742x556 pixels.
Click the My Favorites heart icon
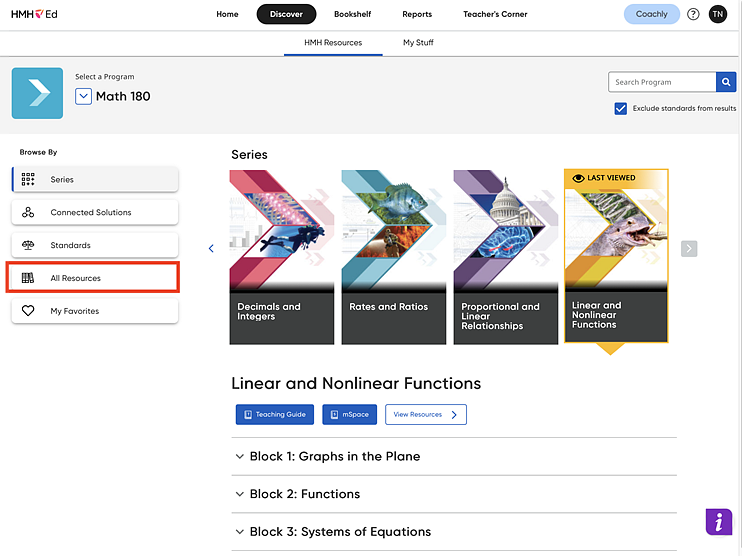click(28, 311)
